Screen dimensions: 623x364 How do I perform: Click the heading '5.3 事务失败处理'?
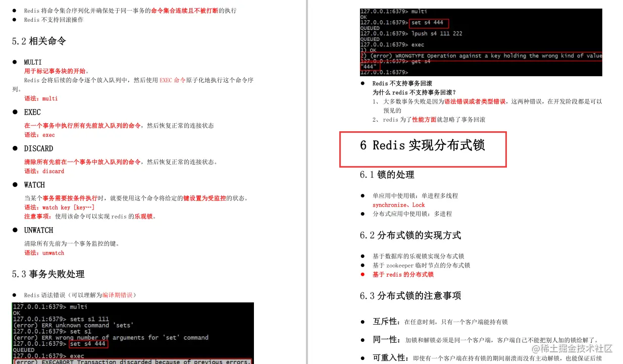48,274
